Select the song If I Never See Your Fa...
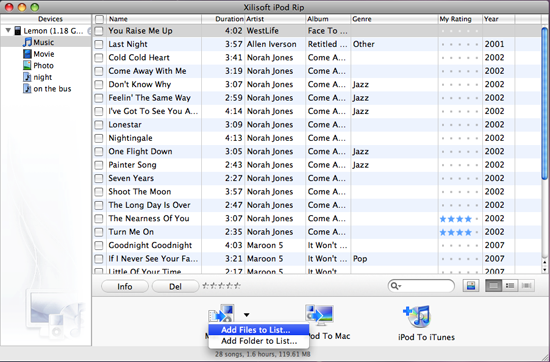Screen dimensions: 550x362 click(153, 259)
